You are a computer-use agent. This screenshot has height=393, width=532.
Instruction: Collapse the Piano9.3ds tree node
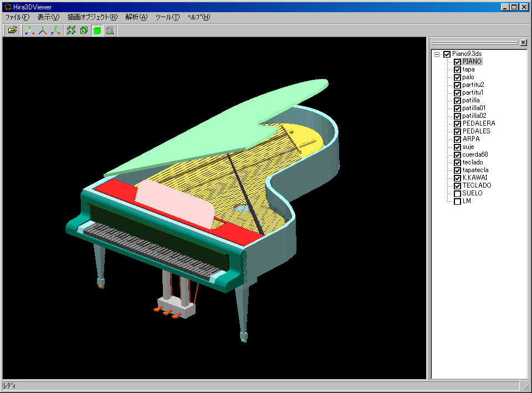[437, 54]
